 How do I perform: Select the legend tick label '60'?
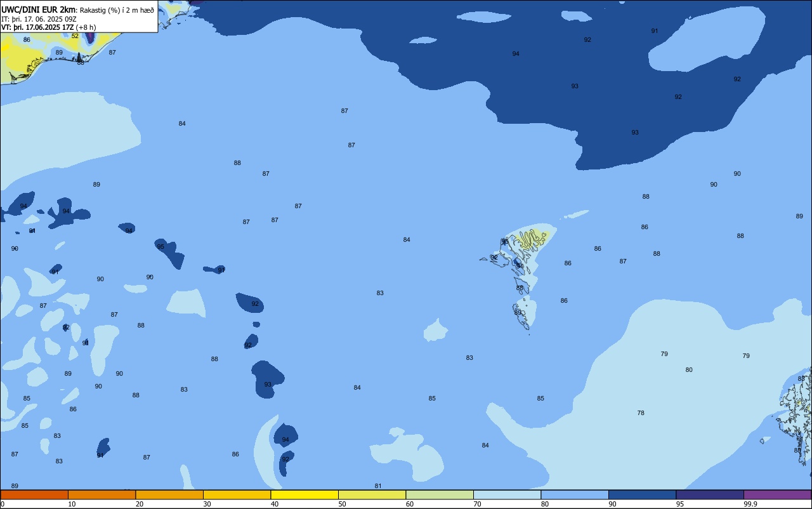pyautogui.click(x=410, y=504)
